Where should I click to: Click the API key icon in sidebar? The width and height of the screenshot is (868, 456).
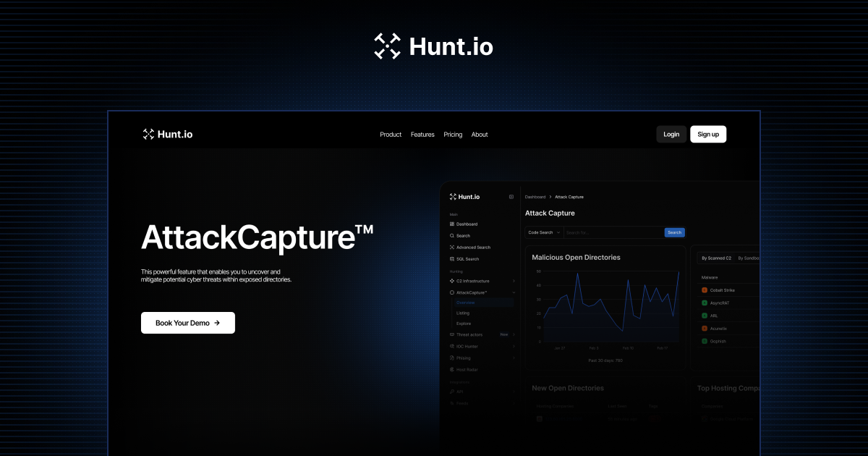(451, 392)
